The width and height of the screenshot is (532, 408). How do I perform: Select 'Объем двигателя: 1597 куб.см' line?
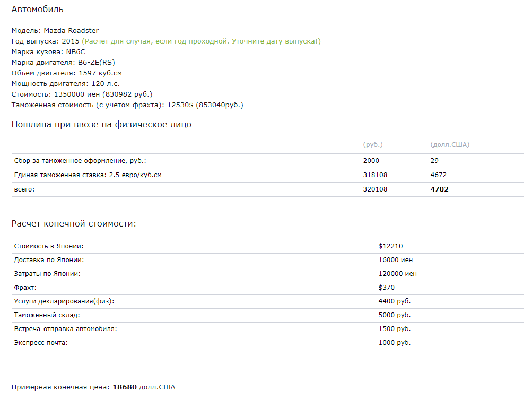click(66, 73)
